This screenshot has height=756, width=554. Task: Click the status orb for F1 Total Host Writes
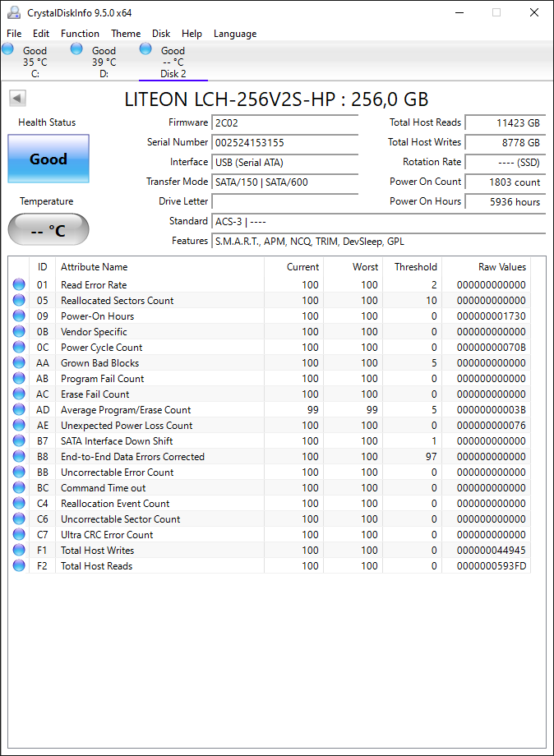(19, 550)
